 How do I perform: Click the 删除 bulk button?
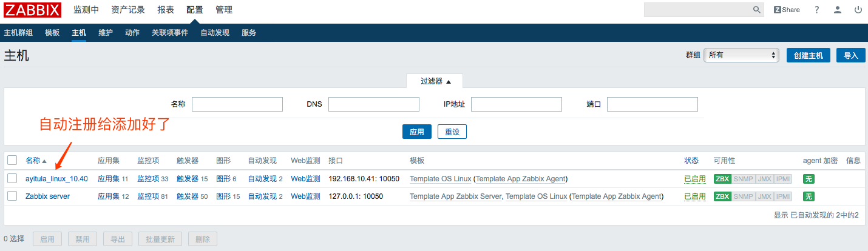[x=203, y=239]
